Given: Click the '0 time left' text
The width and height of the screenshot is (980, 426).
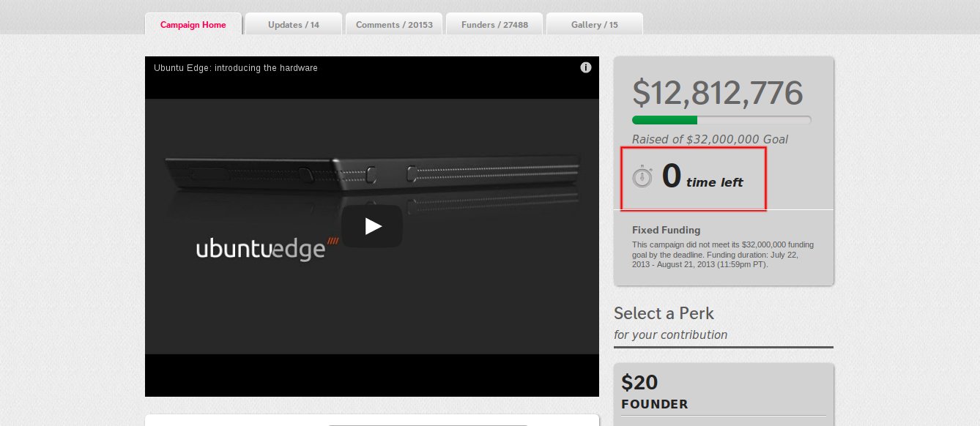Looking at the screenshot, I should coord(702,177).
